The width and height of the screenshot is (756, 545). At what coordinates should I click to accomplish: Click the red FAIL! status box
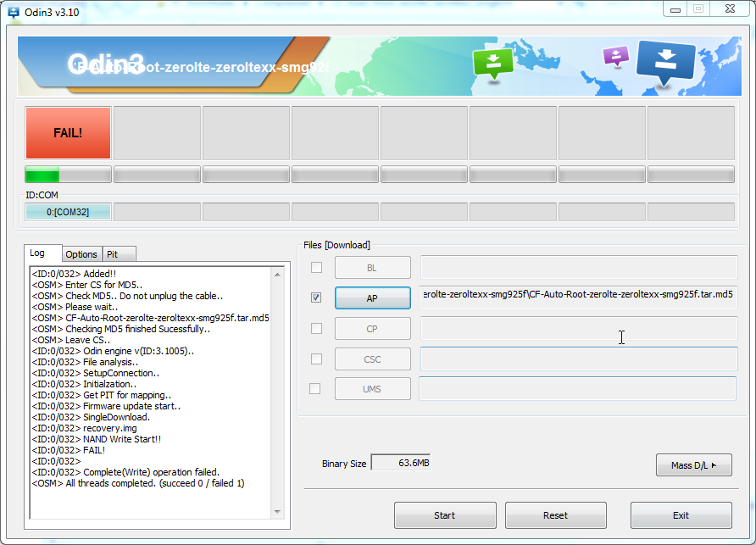pos(68,133)
